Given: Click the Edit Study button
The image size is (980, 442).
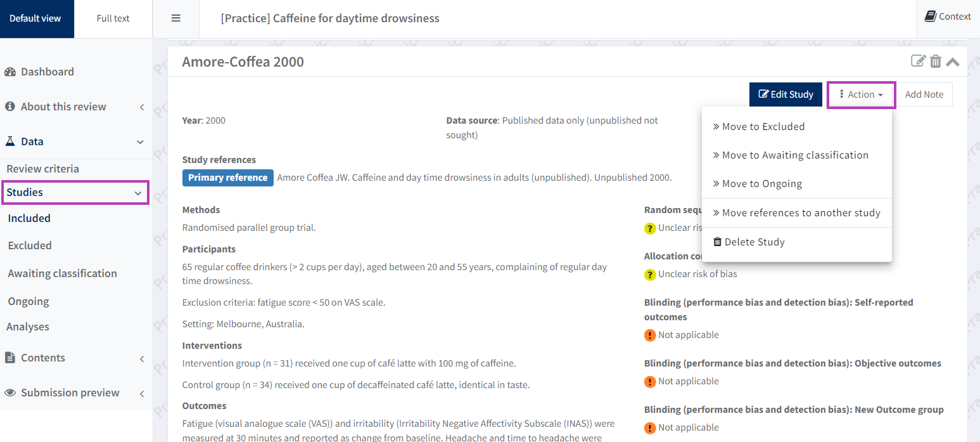Looking at the screenshot, I should click(x=786, y=94).
